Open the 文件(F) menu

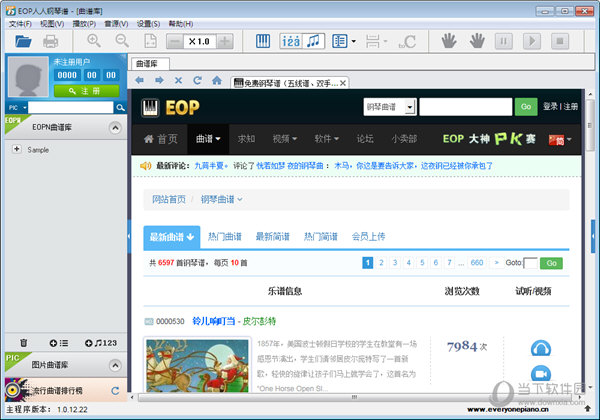20,24
